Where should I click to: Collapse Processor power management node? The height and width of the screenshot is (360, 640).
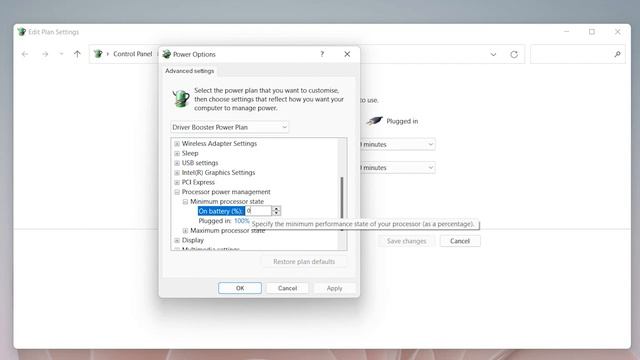click(177, 192)
